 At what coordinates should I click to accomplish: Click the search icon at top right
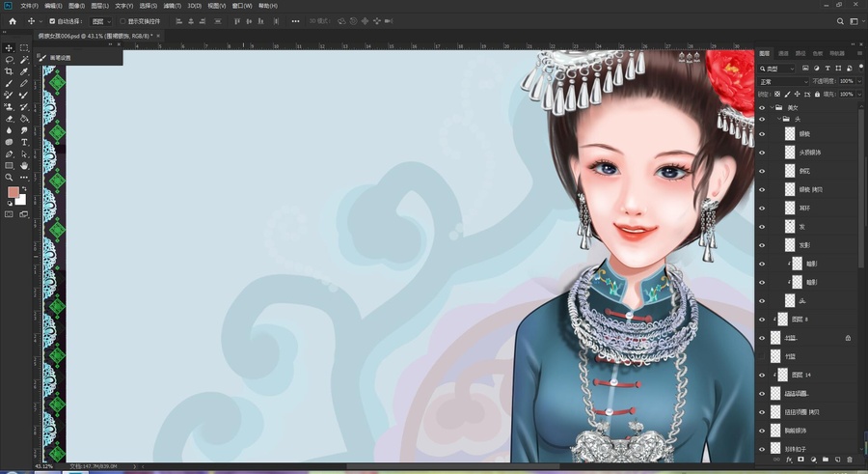[x=840, y=21]
